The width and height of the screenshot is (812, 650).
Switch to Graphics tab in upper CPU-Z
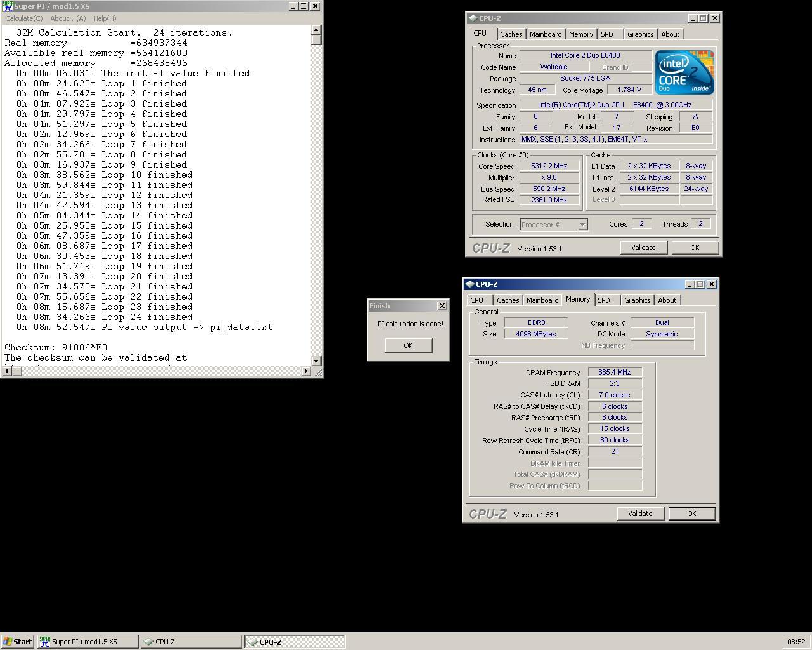tap(640, 34)
